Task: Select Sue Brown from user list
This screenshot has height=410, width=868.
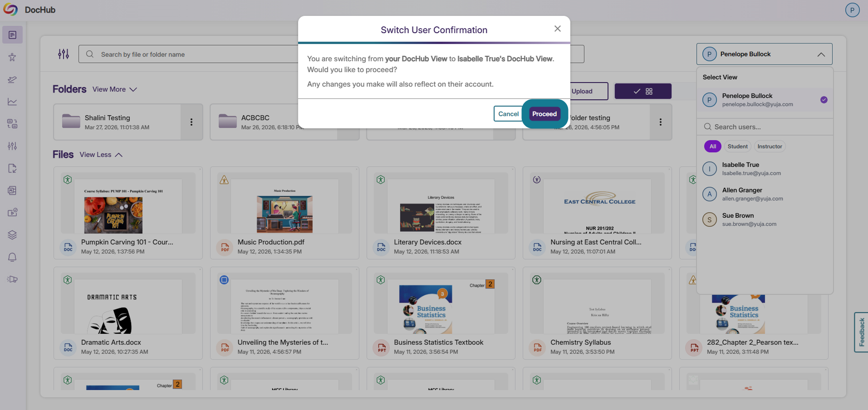Action: click(765, 220)
